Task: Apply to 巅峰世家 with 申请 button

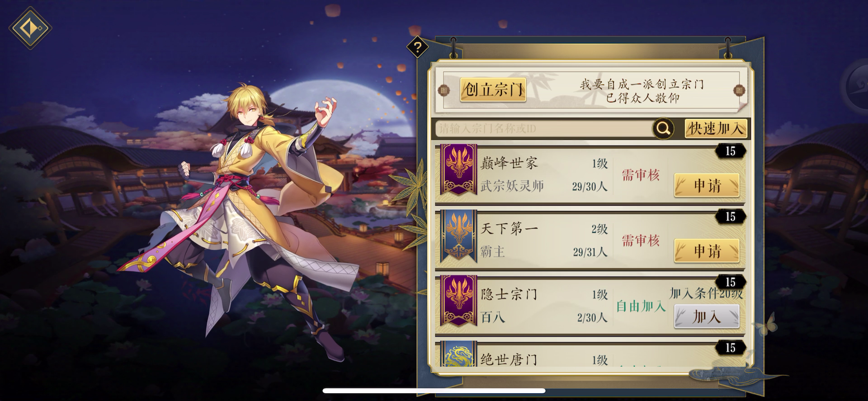Action: [707, 186]
